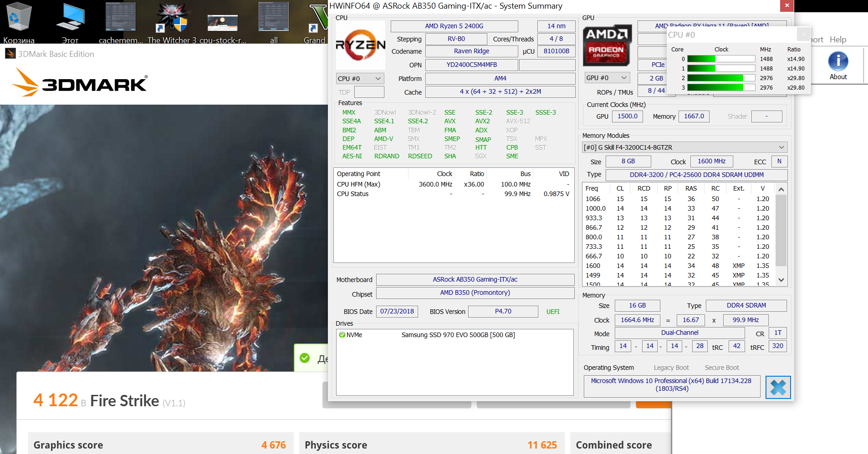Click the Physics score 11 625 panel
This screenshot has width=868, height=454.
432,444
